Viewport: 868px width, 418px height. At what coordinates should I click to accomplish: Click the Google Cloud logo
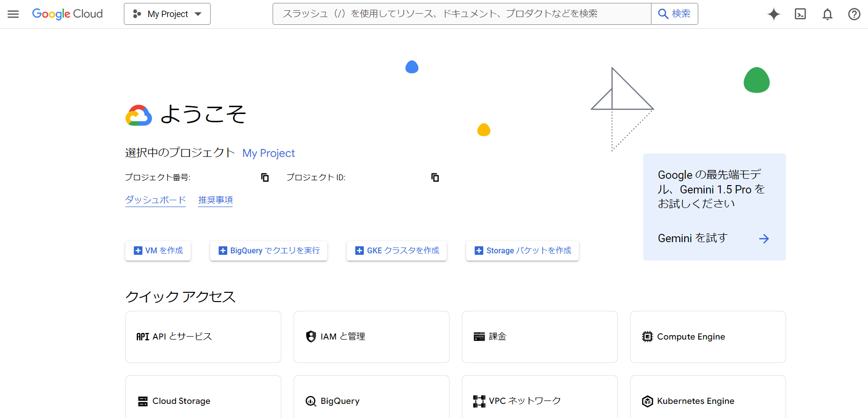(x=67, y=14)
